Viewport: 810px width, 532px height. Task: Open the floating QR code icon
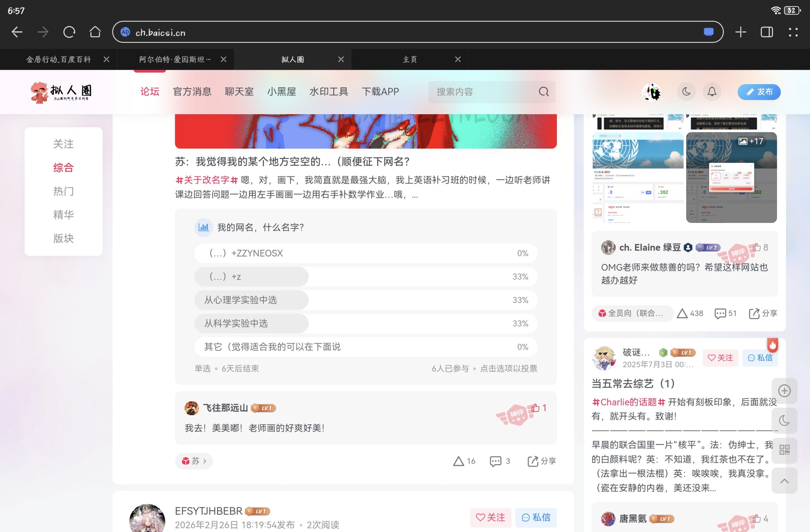click(x=784, y=450)
